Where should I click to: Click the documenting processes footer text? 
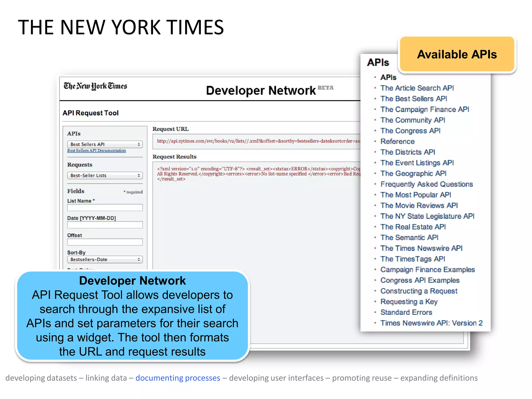pyautogui.click(x=178, y=378)
